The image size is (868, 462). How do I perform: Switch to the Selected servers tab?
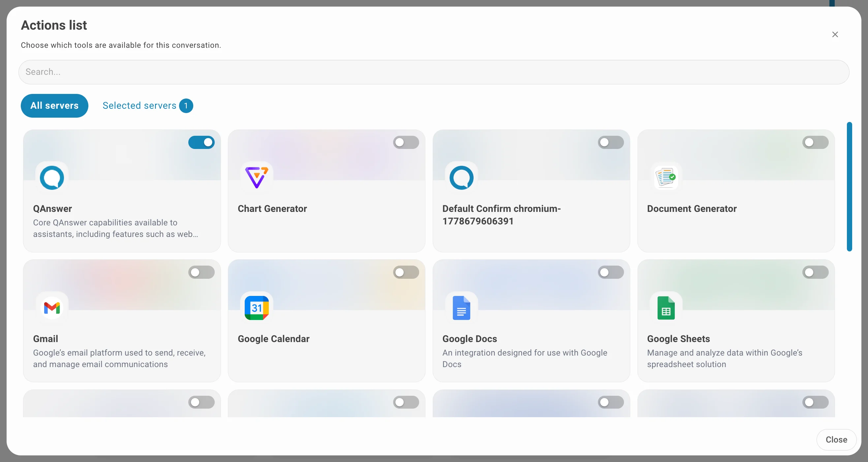click(148, 106)
